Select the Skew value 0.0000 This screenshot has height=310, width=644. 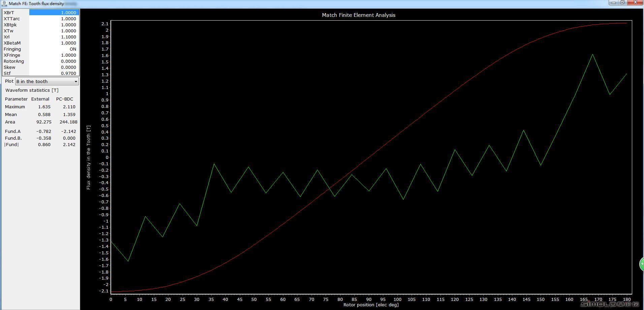click(54, 67)
